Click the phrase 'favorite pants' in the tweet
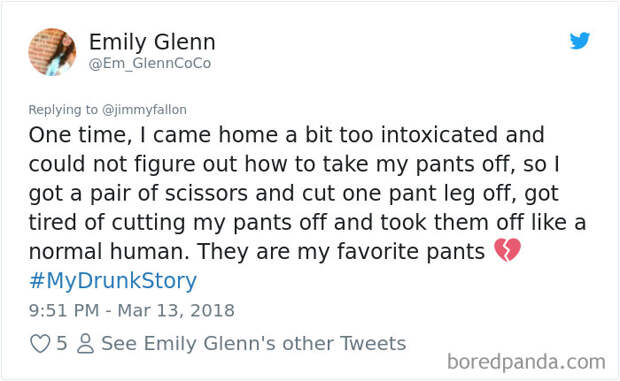620x381 pixels. (411, 251)
